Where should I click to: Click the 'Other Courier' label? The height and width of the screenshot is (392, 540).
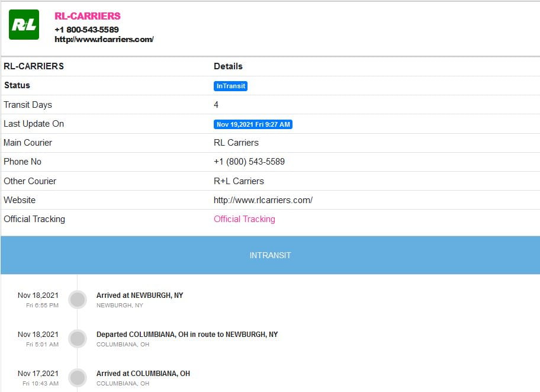[x=30, y=181]
